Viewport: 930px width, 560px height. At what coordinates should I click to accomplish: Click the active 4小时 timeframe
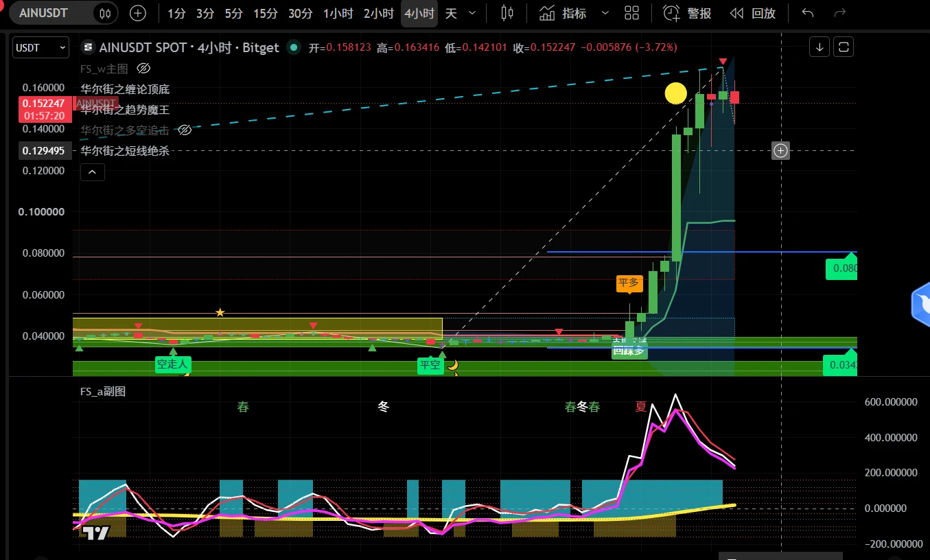point(419,13)
